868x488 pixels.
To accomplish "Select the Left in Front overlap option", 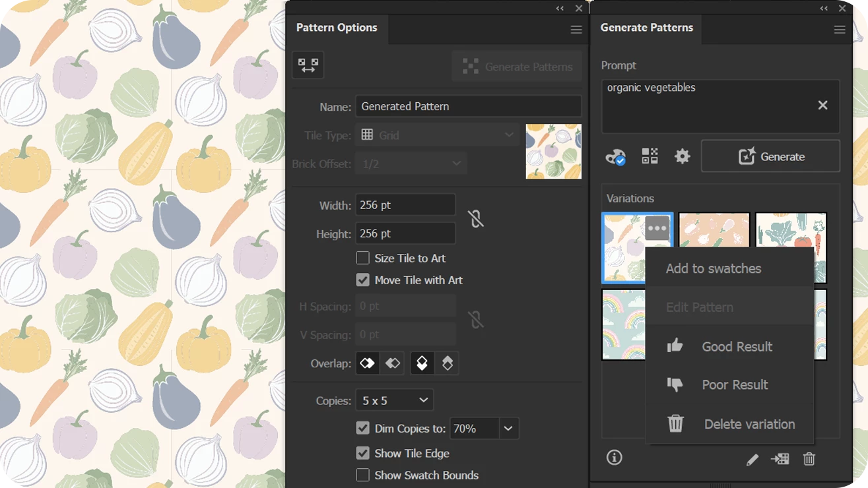I will (368, 363).
